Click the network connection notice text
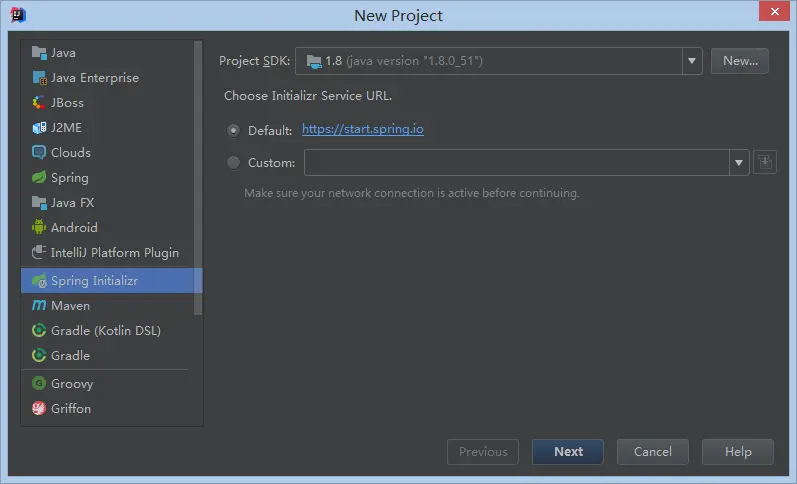The height and width of the screenshot is (484, 797). pos(412,193)
